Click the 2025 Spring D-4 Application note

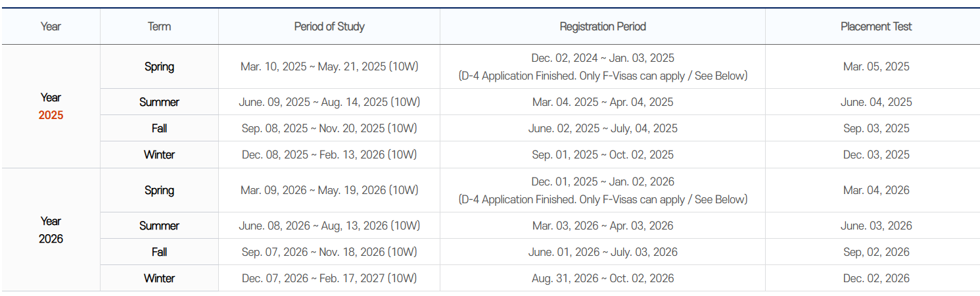[603, 76]
